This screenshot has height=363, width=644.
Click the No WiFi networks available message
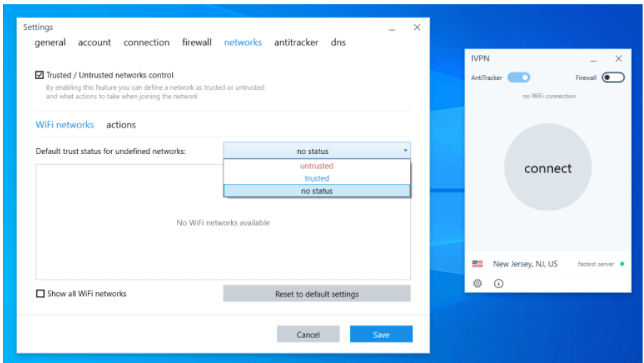tap(223, 223)
